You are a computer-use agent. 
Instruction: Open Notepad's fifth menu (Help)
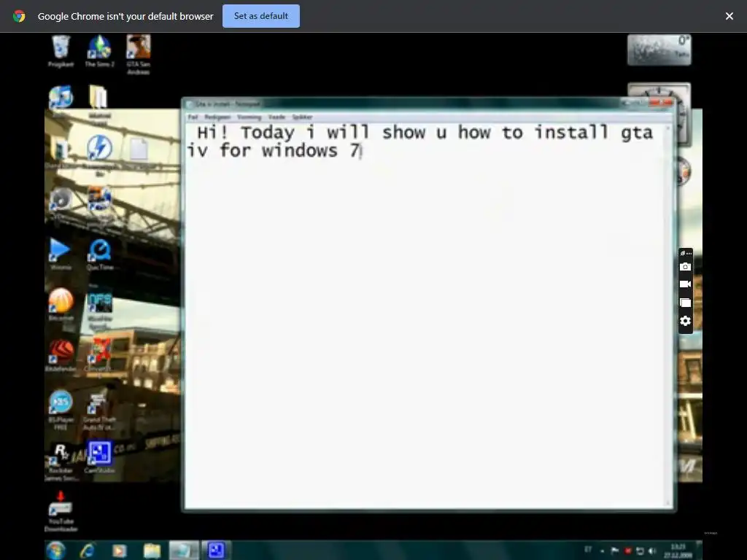(302, 117)
